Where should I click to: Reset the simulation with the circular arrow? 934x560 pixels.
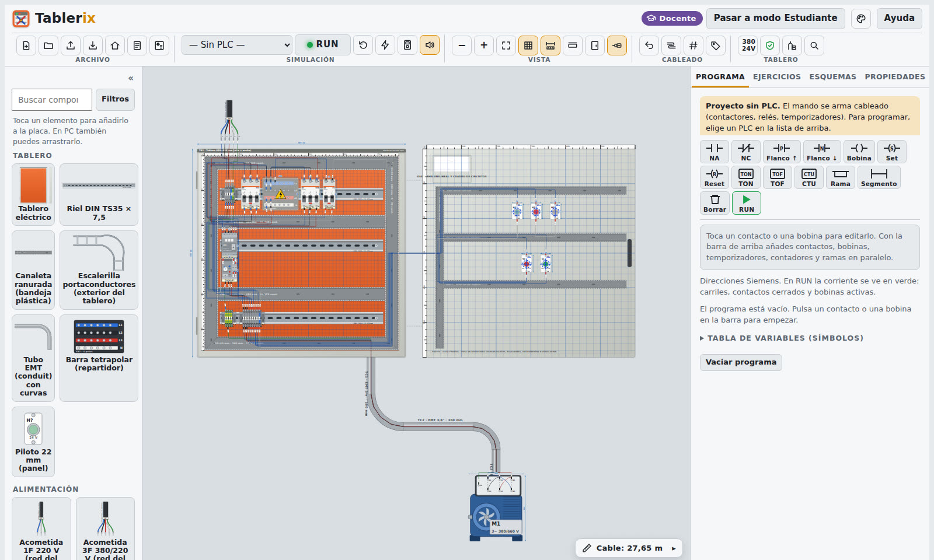point(363,45)
